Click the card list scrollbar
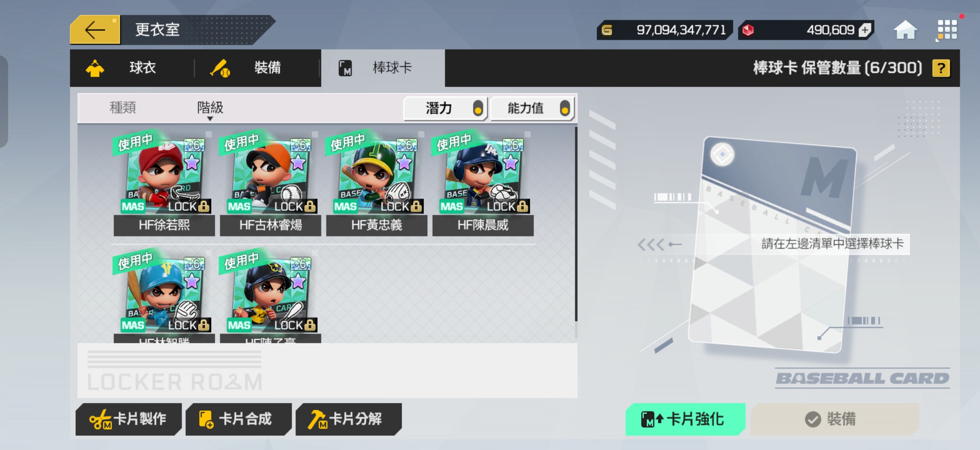980x450 pixels. pyautogui.click(x=576, y=224)
